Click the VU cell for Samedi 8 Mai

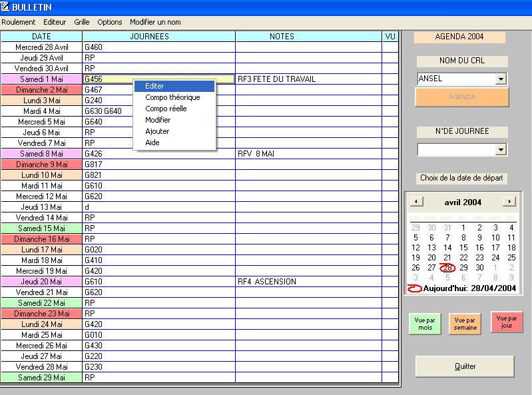pyautogui.click(x=390, y=154)
